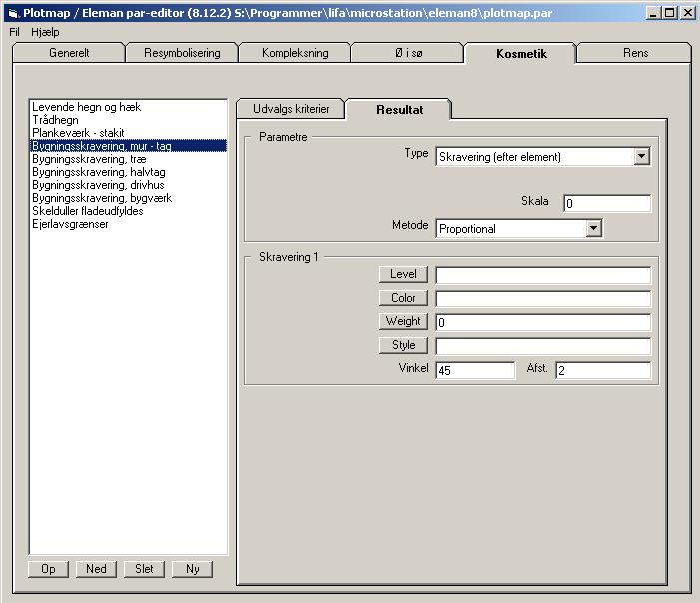Switch to the Rens tab
700x603 pixels.
pos(635,53)
